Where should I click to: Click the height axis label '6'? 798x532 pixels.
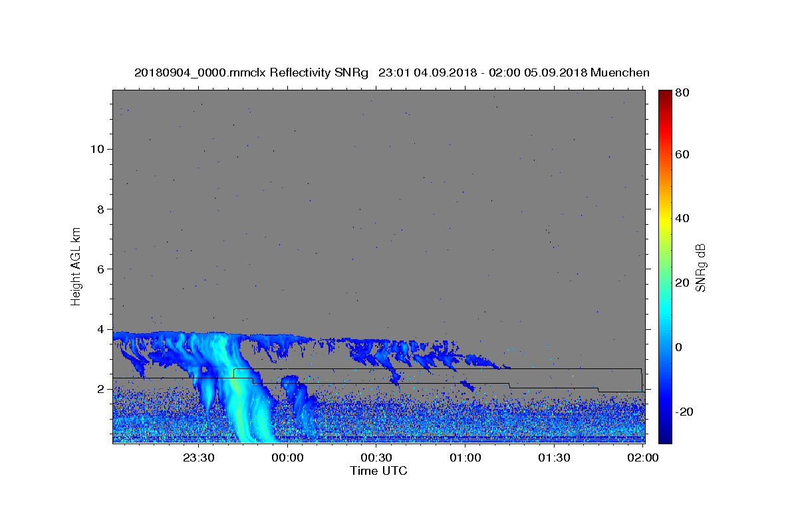(100, 269)
